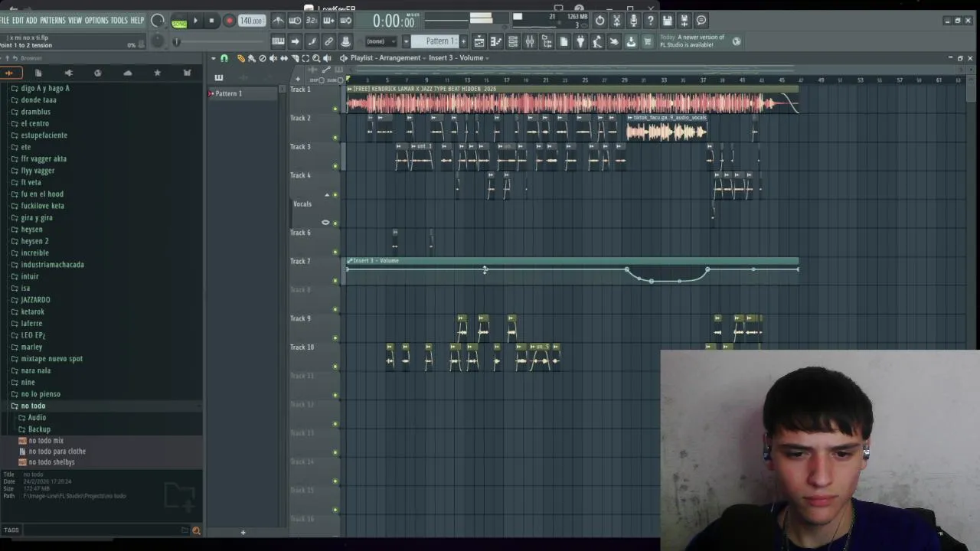This screenshot has height=551, width=980.
Task: Open the Plugin picker plug icon
Action: point(580,41)
